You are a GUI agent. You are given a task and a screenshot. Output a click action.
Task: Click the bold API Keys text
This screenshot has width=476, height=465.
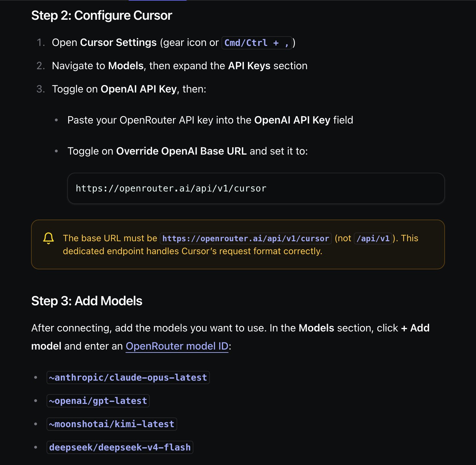(x=249, y=66)
